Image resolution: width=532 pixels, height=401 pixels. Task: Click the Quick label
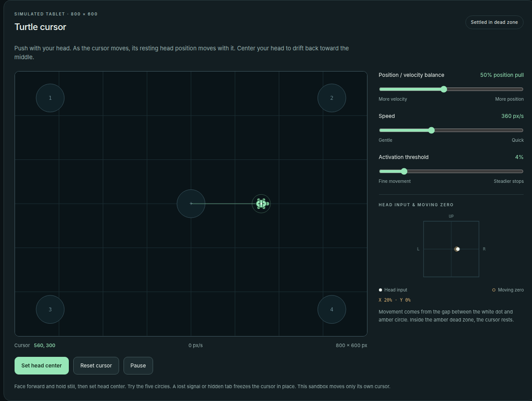[518, 140]
